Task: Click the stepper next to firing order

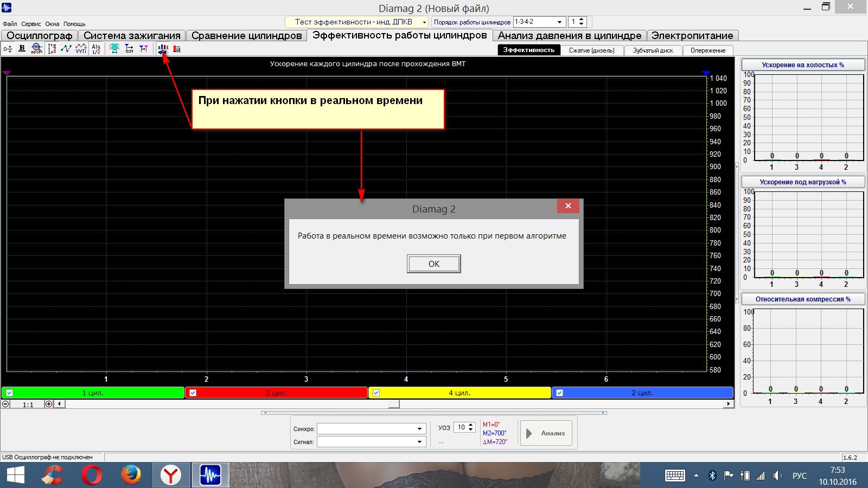Action: point(582,22)
